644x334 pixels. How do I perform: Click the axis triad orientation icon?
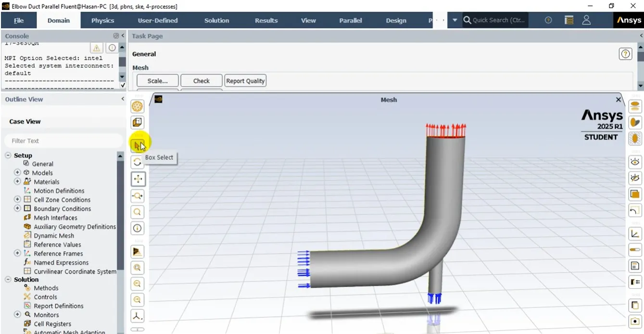pyautogui.click(x=138, y=316)
